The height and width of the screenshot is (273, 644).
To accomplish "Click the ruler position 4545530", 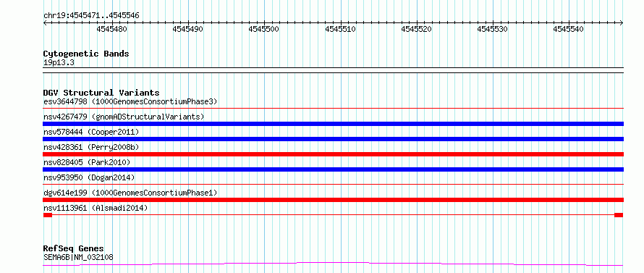I will (x=492, y=29).
